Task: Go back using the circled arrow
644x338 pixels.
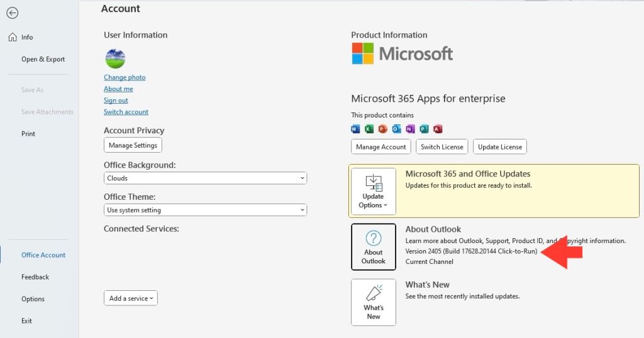Action: [x=13, y=13]
